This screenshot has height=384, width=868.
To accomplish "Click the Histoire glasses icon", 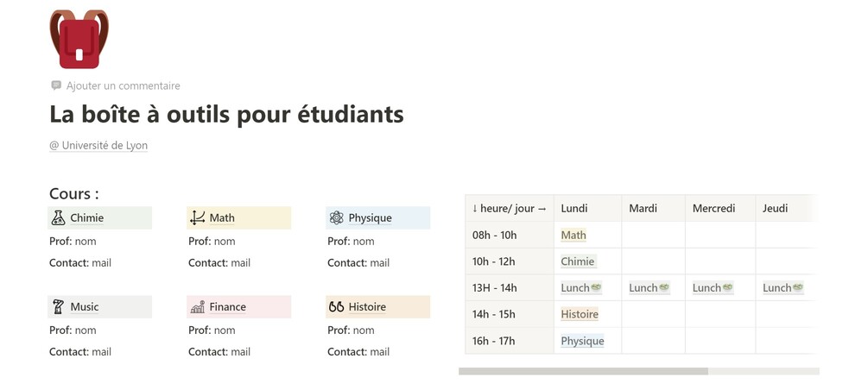I will (x=337, y=306).
